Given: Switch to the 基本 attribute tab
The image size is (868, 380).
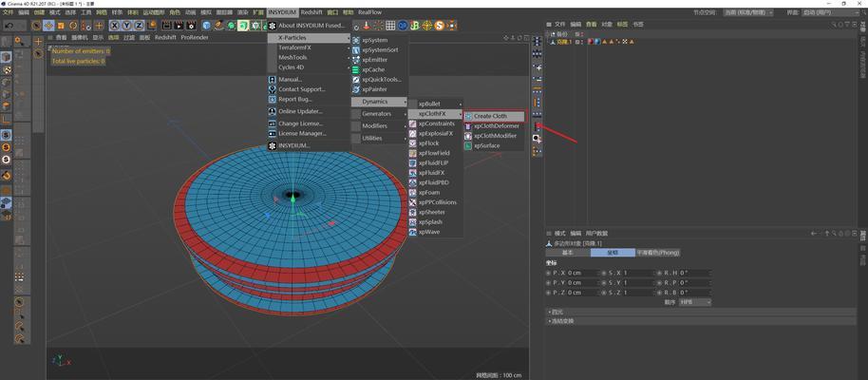Looking at the screenshot, I should (567, 253).
